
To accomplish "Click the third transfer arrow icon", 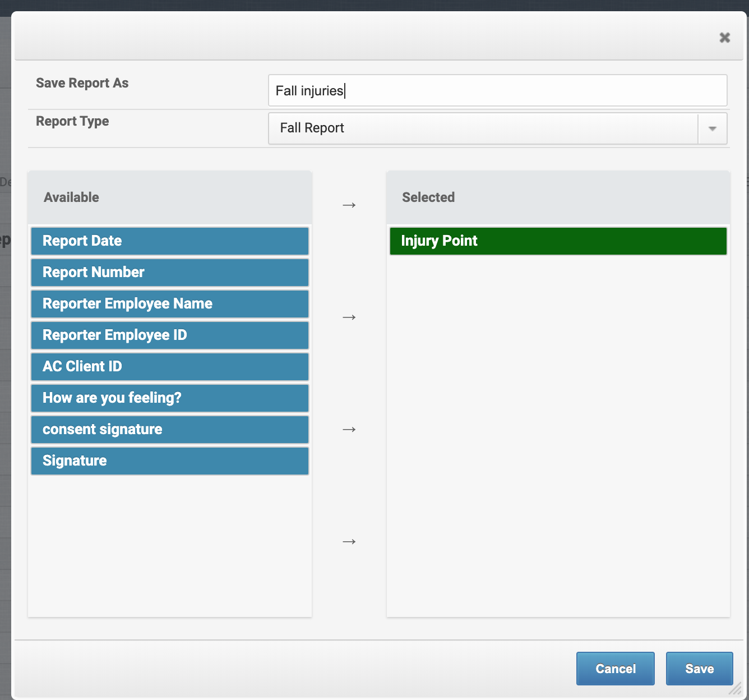I will click(x=349, y=430).
